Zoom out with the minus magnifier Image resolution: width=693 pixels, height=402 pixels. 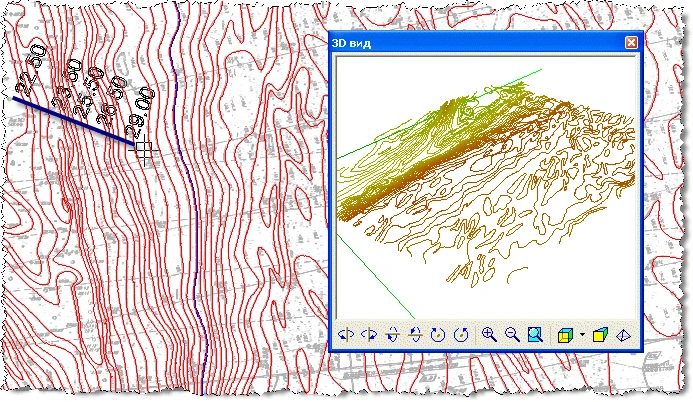tap(512, 335)
